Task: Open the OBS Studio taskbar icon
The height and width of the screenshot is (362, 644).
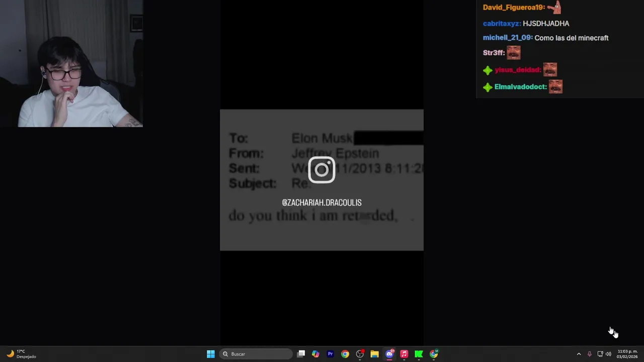Action: coord(360,354)
